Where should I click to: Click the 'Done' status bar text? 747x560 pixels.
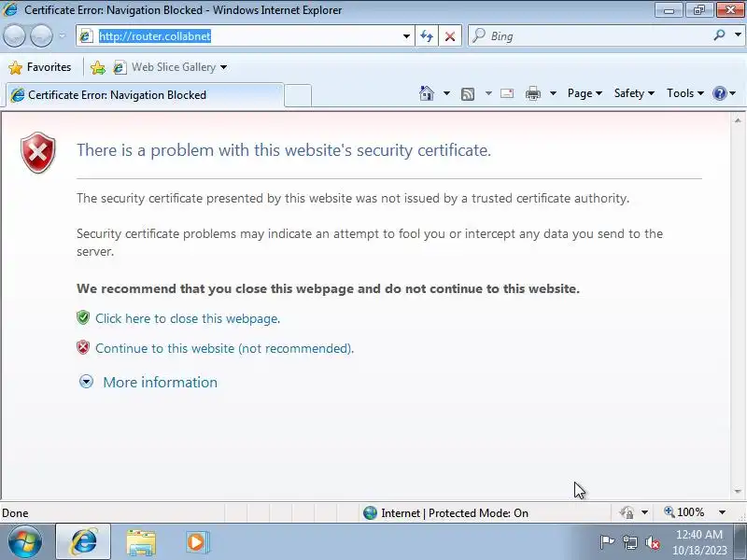[15, 512]
